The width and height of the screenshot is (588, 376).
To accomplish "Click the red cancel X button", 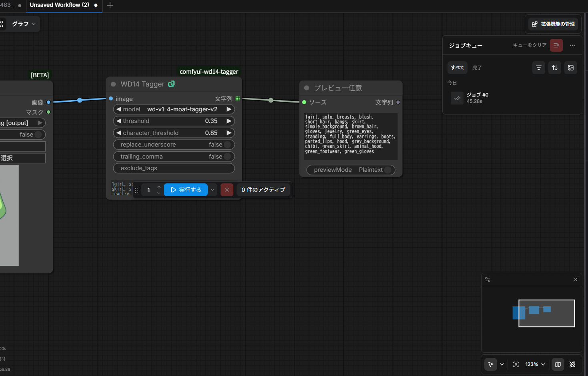I will coord(227,190).
